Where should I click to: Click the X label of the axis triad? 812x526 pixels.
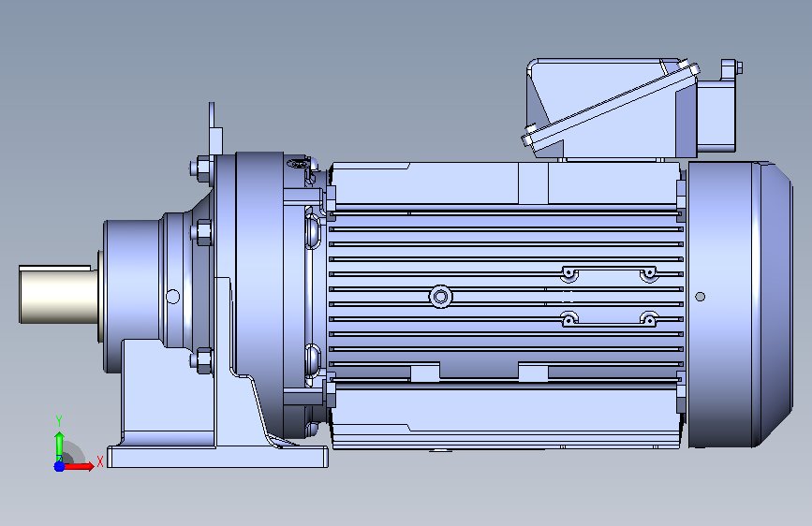[x=100, y=461]
